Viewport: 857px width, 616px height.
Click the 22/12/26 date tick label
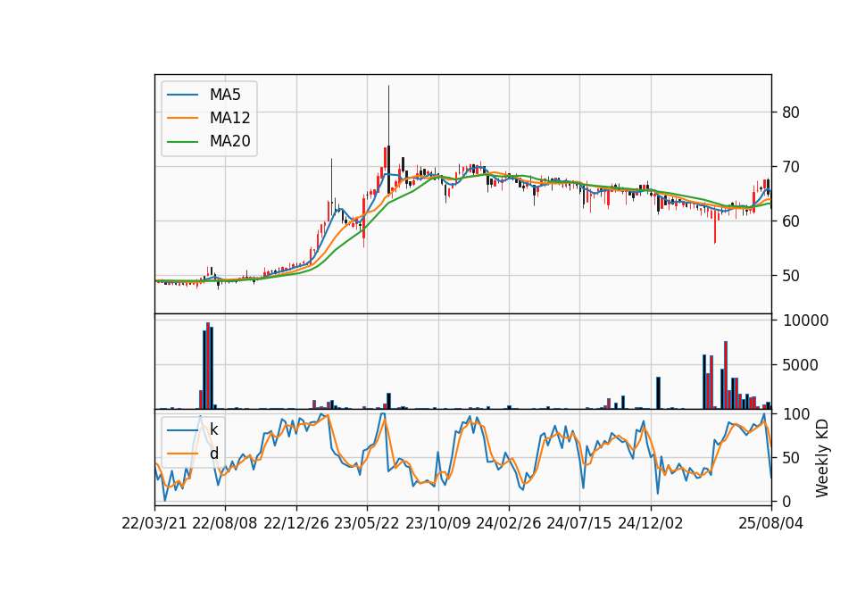296,523
